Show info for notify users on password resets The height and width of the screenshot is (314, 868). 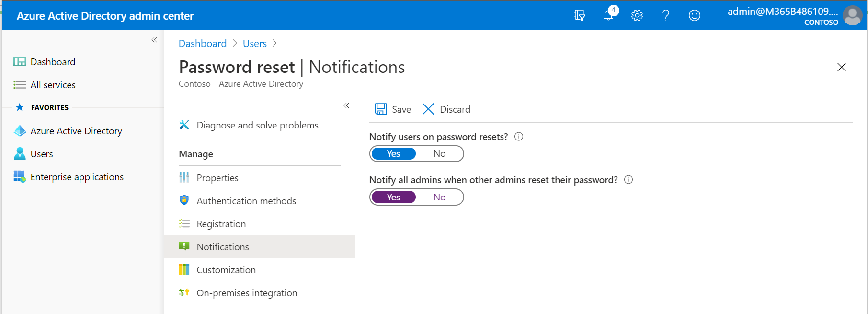519,137
